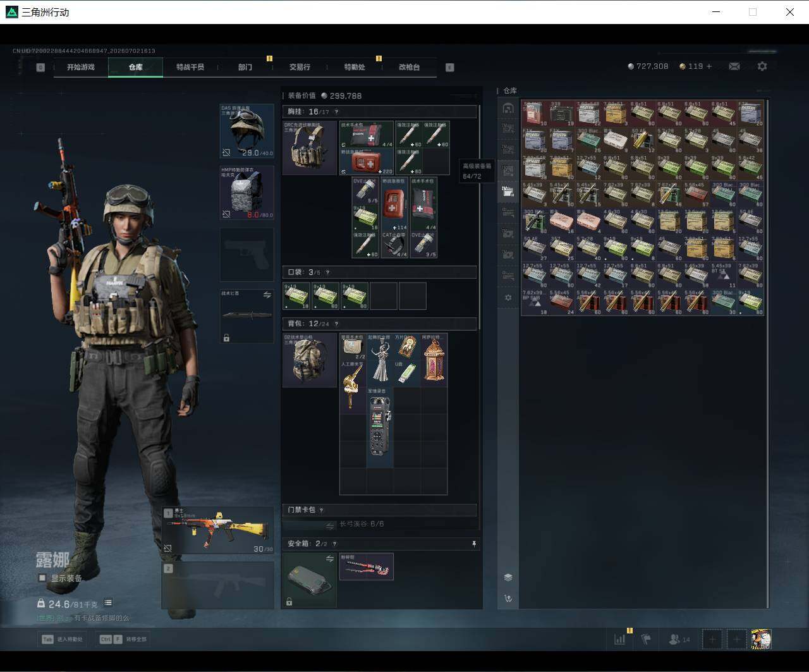Click the flag icon in bottom bar
Viewport: 809px width, 672px height.
click(646, 639)
